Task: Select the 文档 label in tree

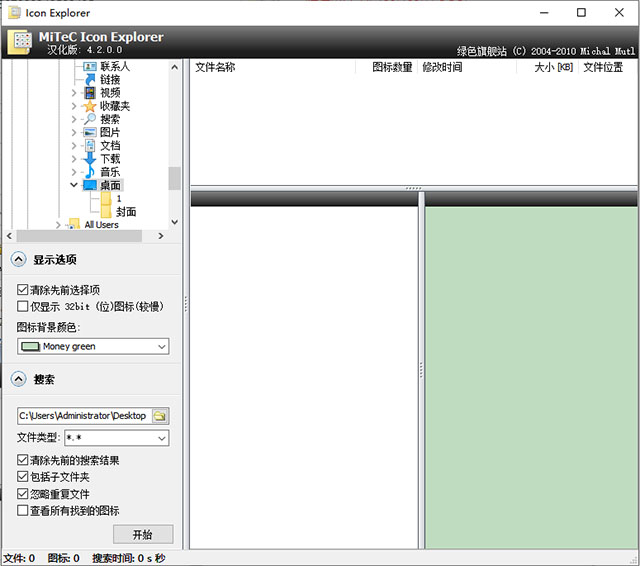Action: (x=110, y=146)
